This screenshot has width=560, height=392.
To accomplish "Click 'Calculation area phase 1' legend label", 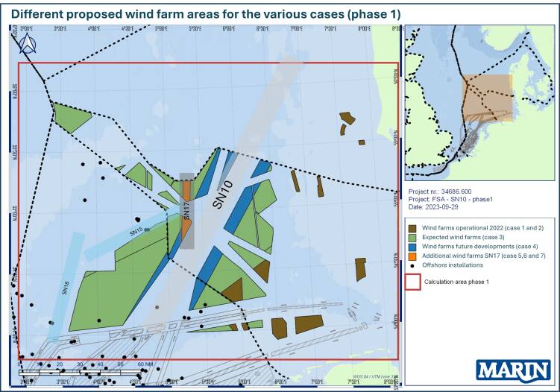I will [x=456, y=282].
